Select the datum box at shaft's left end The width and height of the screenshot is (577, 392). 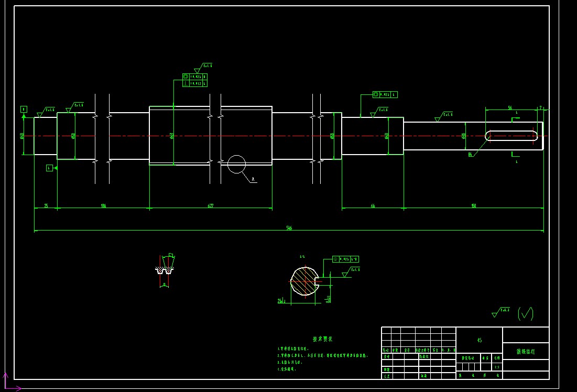24,110
